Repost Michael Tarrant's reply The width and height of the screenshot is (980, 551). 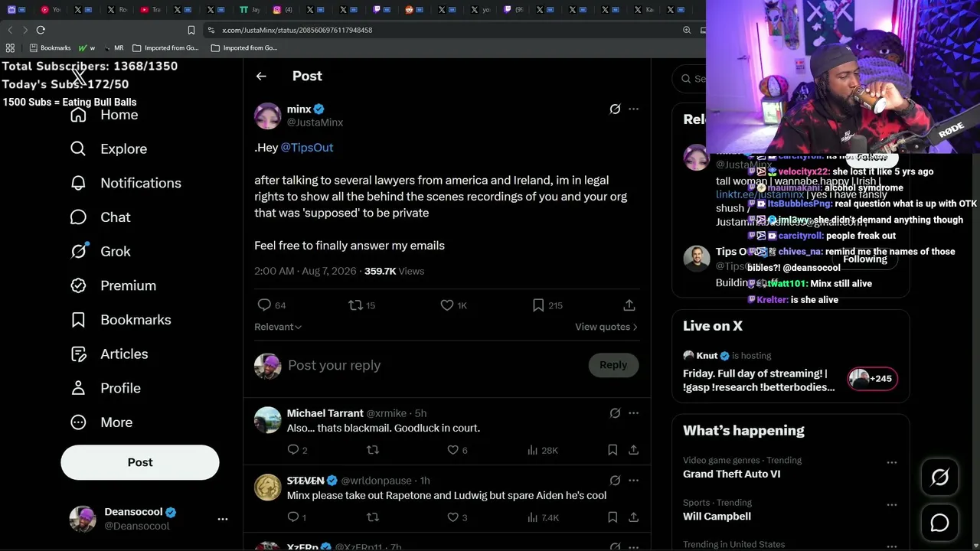[373, 450]
